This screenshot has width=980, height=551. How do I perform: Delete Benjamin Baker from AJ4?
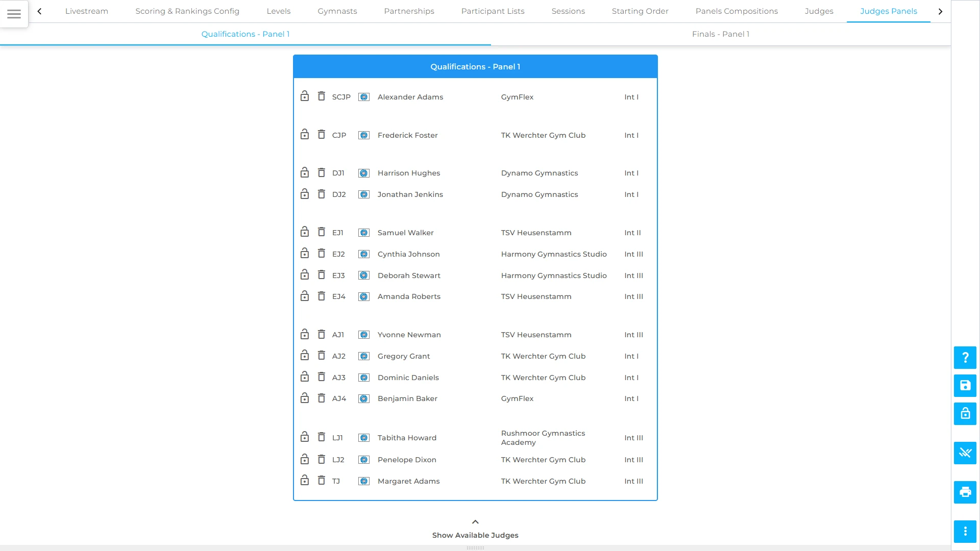(x=322, y=398)
